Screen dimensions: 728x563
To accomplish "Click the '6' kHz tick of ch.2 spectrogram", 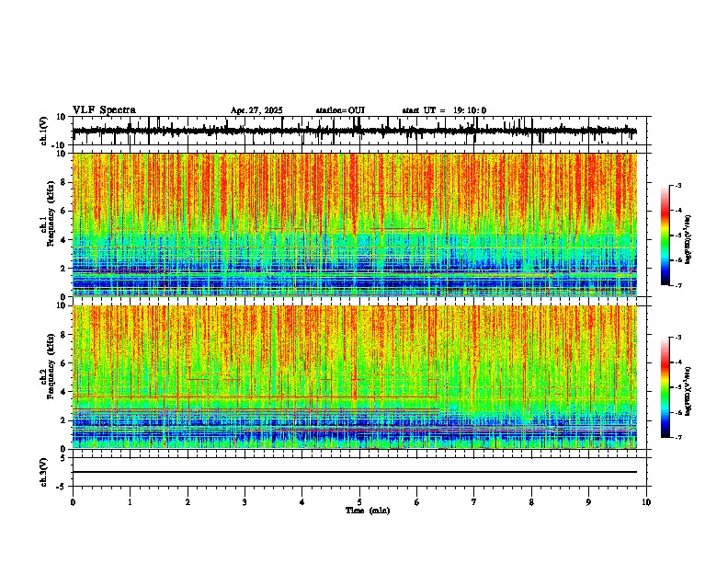I will 64,363.
